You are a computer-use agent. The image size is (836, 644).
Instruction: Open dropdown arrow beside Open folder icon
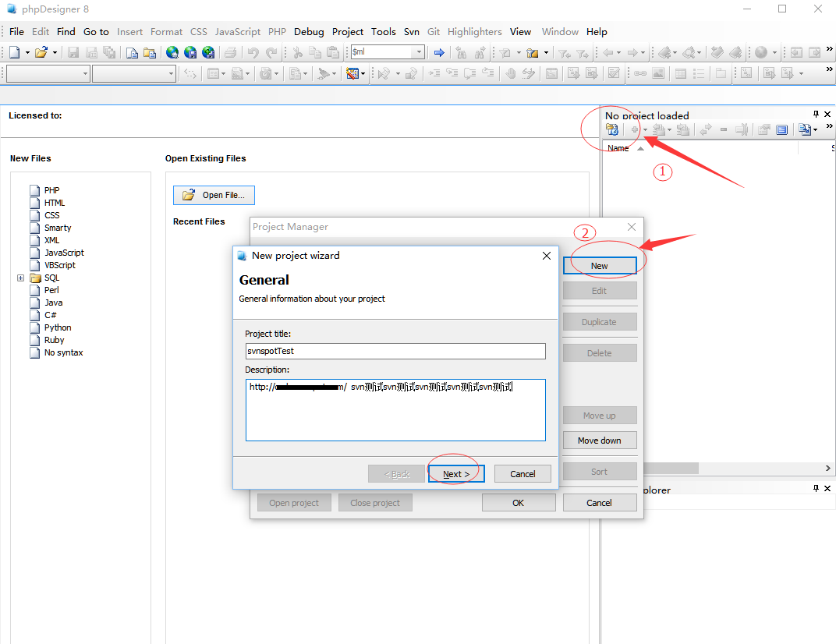55,53
